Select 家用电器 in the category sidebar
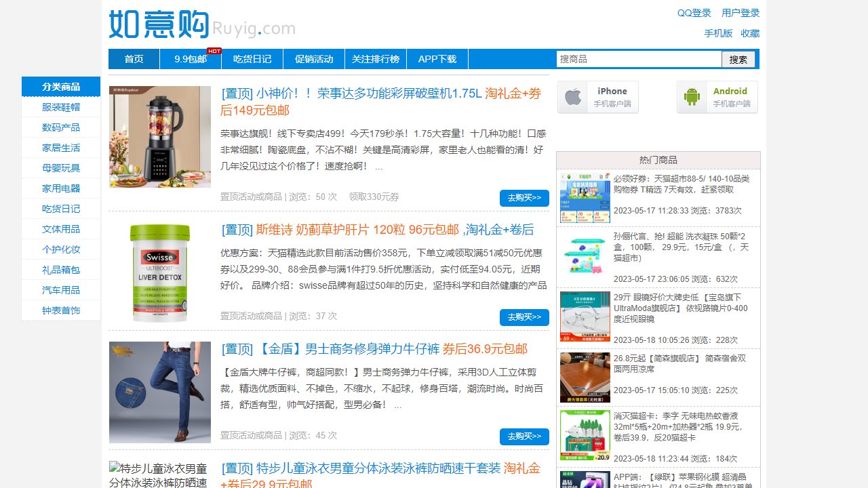The height and width of the screenshot is (488, 868). (x=61, y=188)
